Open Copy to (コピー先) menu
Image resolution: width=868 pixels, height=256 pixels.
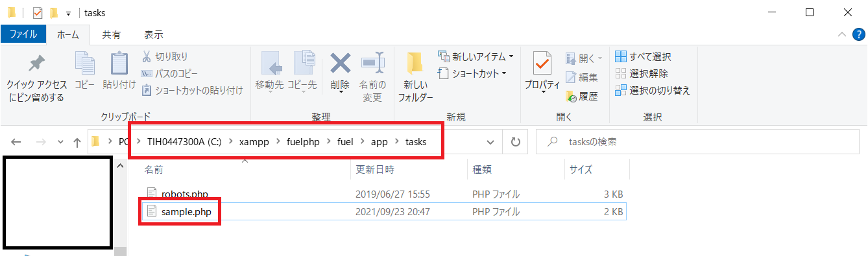tap(302, 73)
